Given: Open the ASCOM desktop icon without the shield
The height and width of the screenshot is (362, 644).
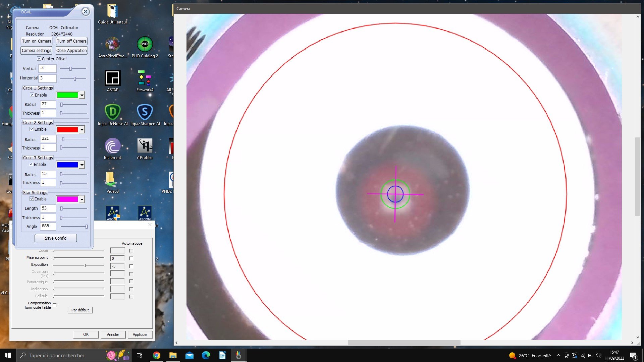Looking at the screenshot, I should [145, 213].
